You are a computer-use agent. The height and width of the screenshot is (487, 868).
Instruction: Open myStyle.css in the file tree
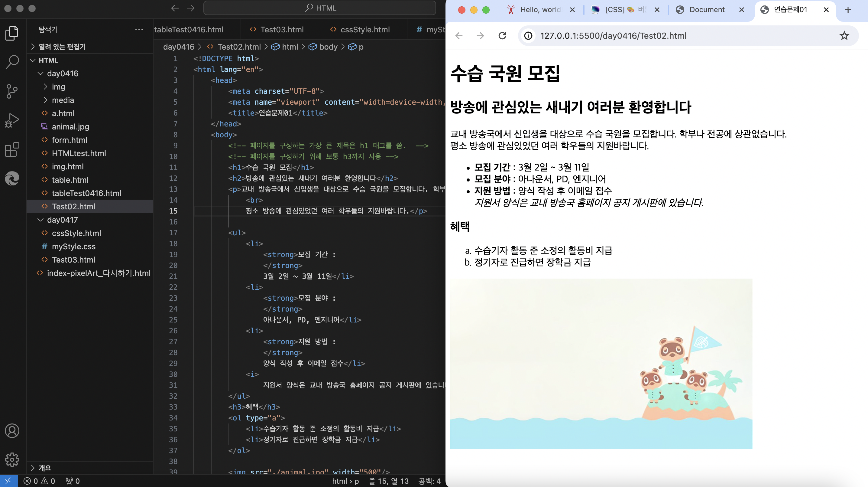73,247
